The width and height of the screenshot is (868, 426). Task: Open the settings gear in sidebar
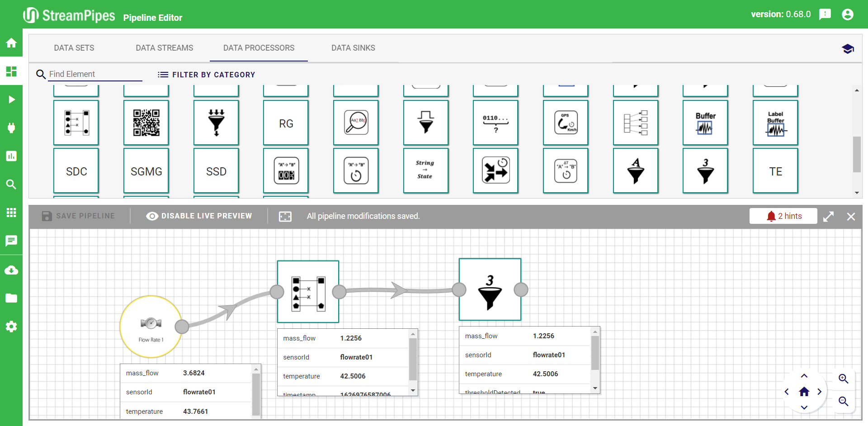point(11,327)
